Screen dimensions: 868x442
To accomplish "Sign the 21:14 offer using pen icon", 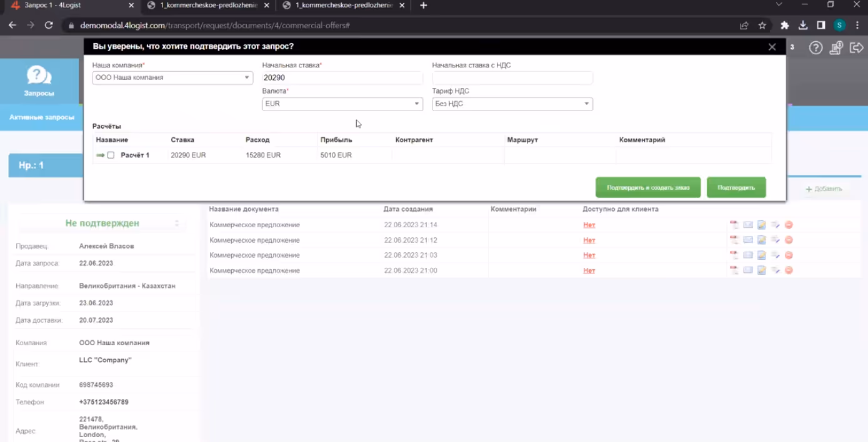I will click(x=775, y=225).
